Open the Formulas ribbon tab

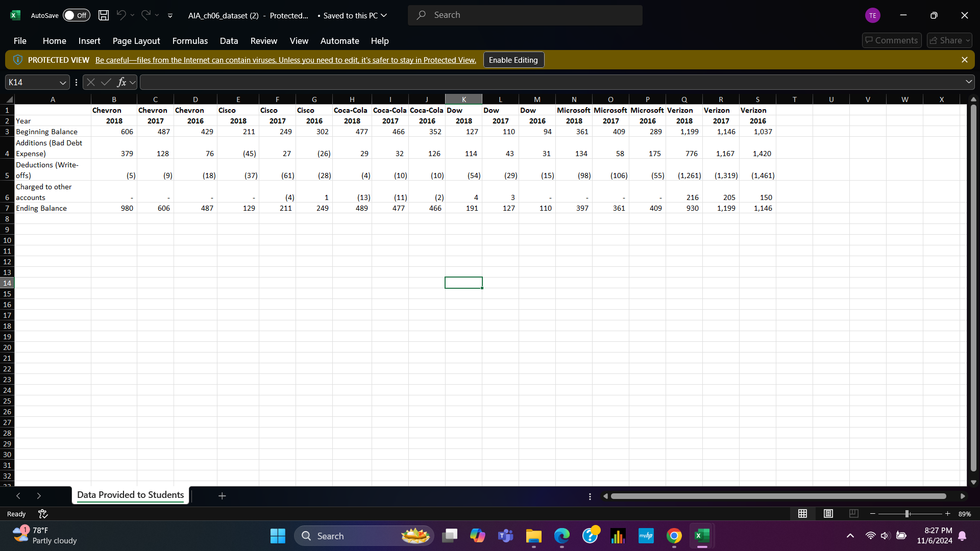190,41
